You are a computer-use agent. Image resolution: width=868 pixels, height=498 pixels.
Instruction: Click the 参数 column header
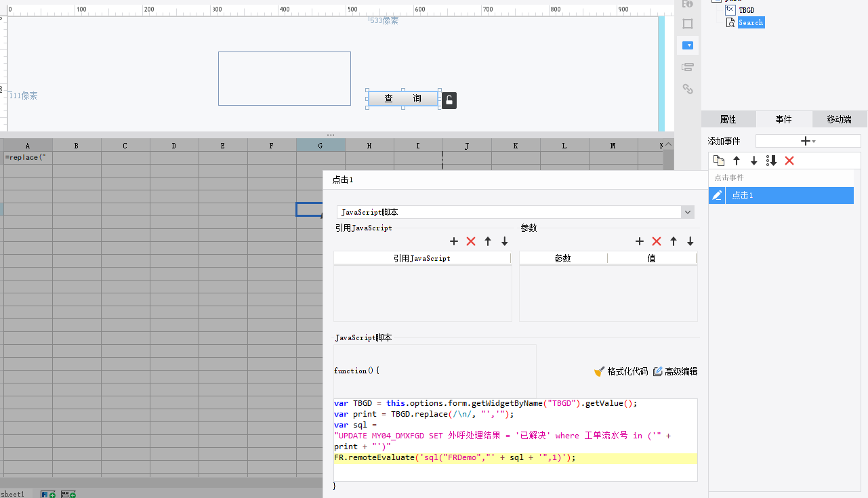pos(563,258)
